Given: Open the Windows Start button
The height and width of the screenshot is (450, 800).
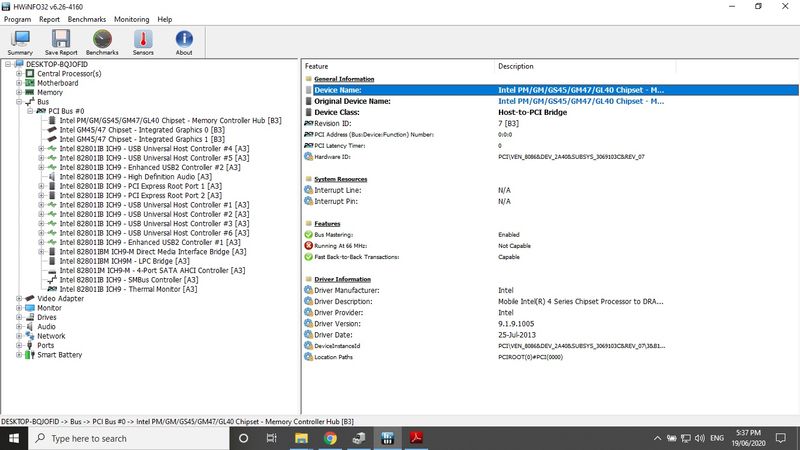Looking at the screenshot, I should [x=14, y=438].
